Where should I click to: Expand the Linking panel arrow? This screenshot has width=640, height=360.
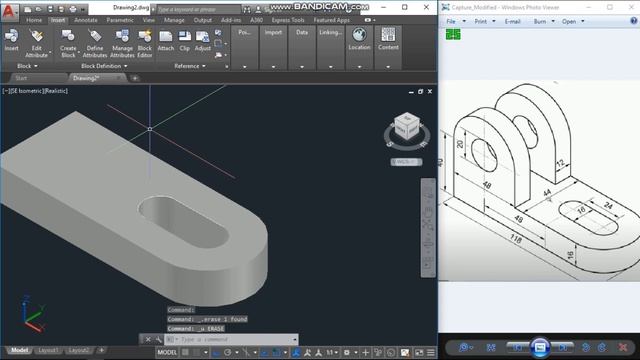click(x=331, y=67)
